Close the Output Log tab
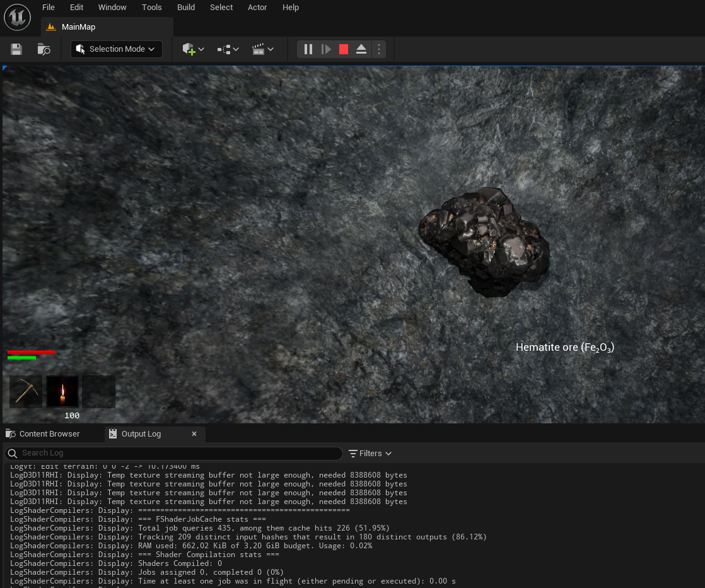 [x=194, y=434]
